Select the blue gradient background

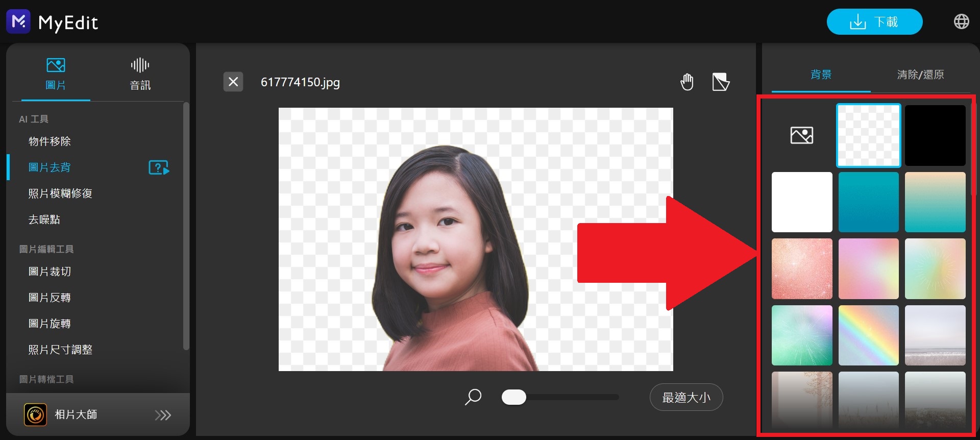[868, 202]
